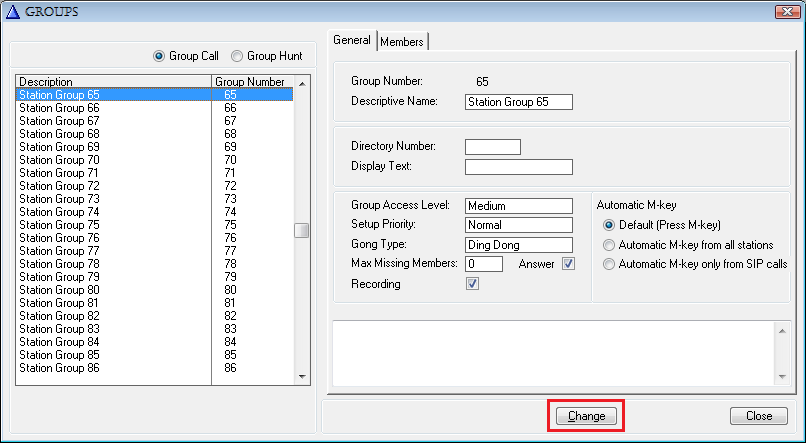Click the Display Text field

point(519,167)
